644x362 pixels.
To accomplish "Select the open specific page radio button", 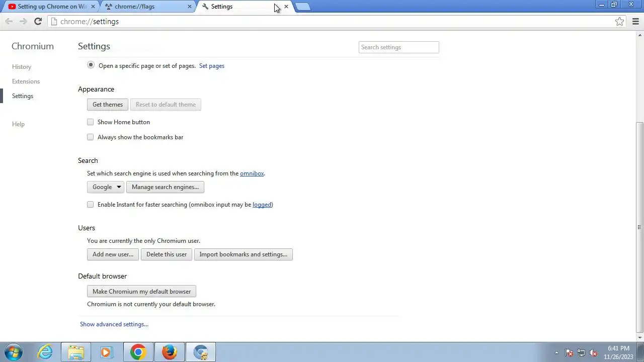I will click(91, 65).
